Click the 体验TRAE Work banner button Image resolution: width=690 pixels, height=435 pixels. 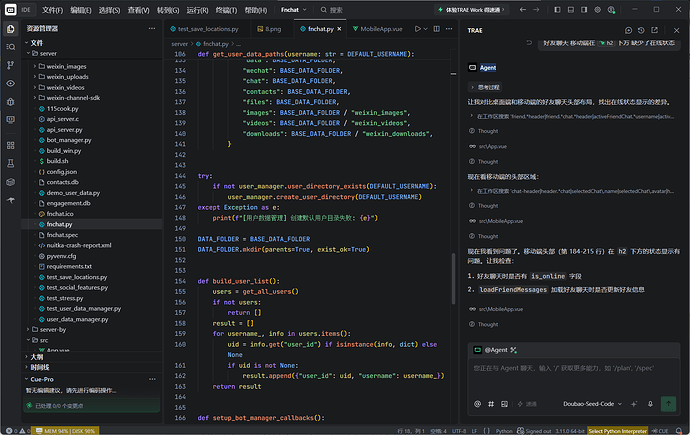click(x=471, y=10)
